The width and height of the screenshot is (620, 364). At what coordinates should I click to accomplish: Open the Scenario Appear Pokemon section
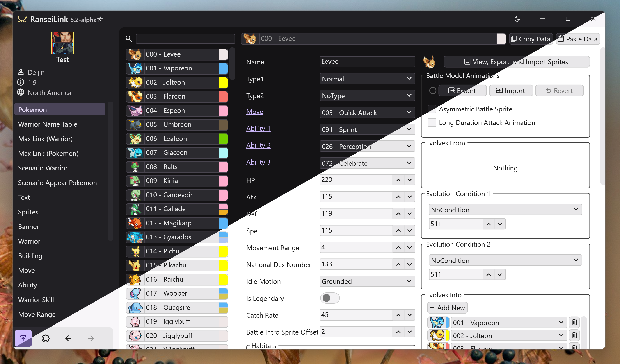57,183
